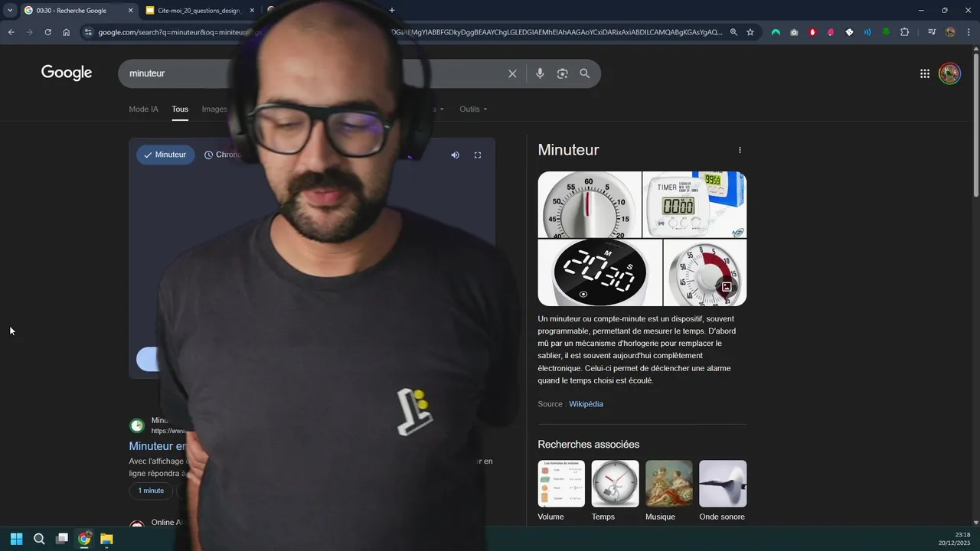Open the analog kitchen timer image

point(590,204)
